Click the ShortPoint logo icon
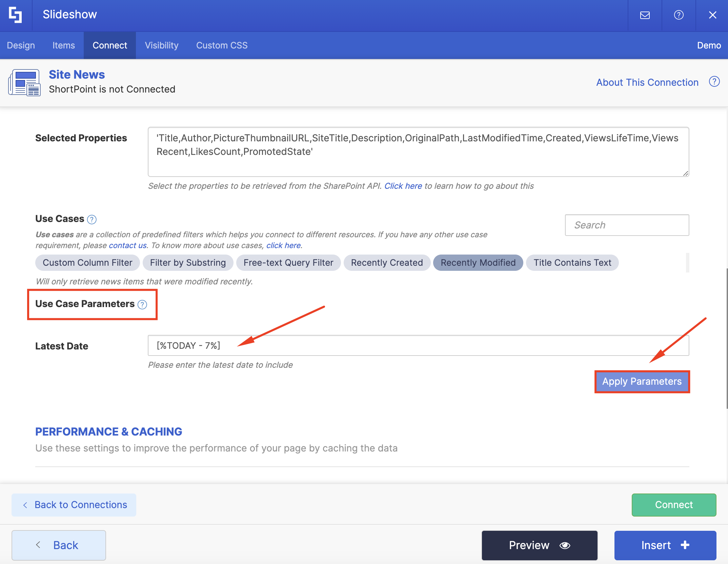 (16, 15)
